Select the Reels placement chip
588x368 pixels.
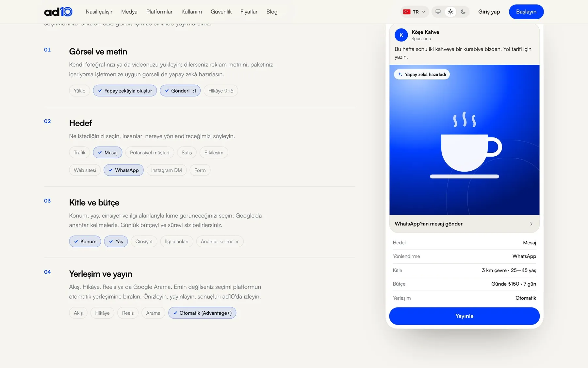point(128,313)
